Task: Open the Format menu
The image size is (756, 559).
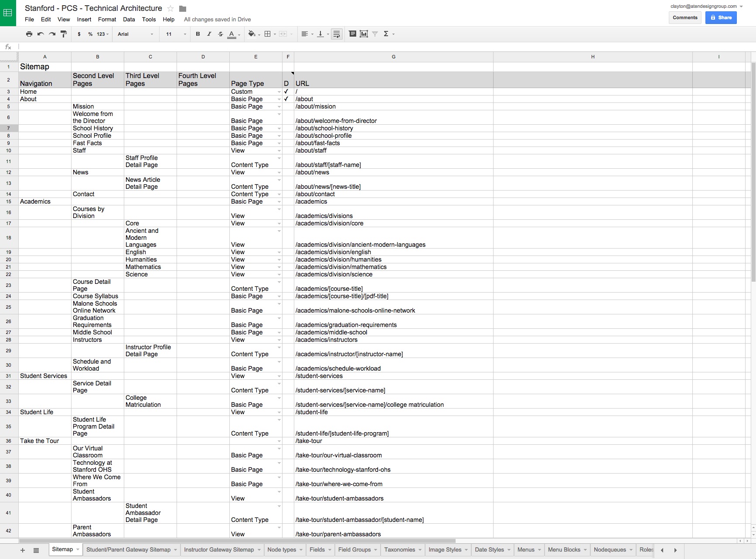Action: point(107,19)
